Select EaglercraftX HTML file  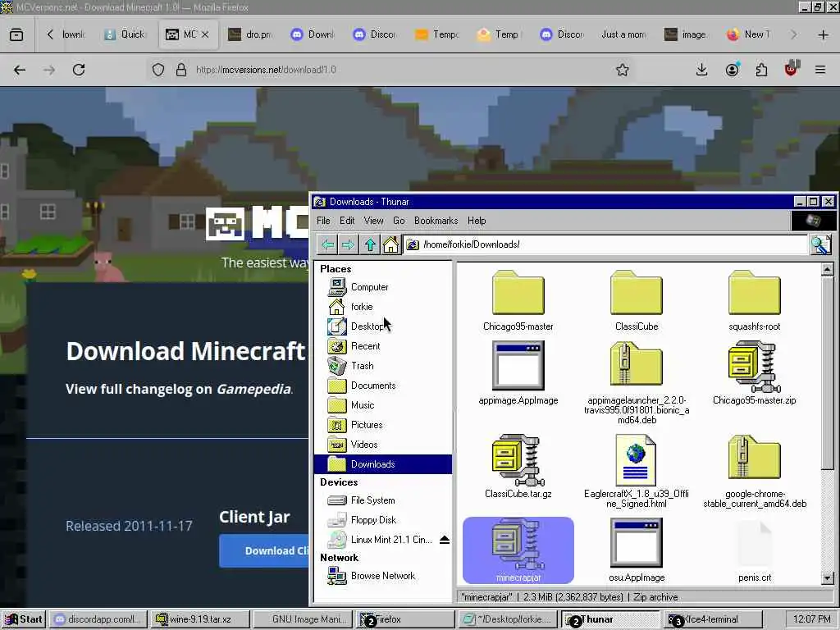point(637,460)
